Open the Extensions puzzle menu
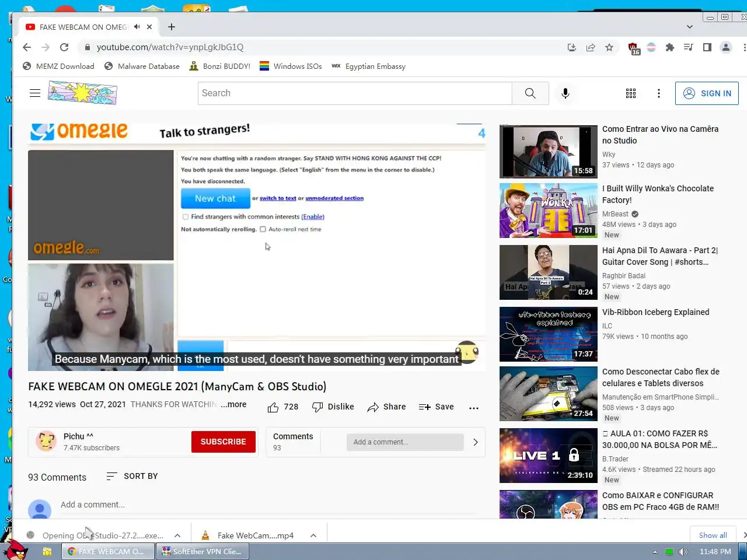Image resolution: width=747 pixels, height=560 pixels. tap(670, 47)
